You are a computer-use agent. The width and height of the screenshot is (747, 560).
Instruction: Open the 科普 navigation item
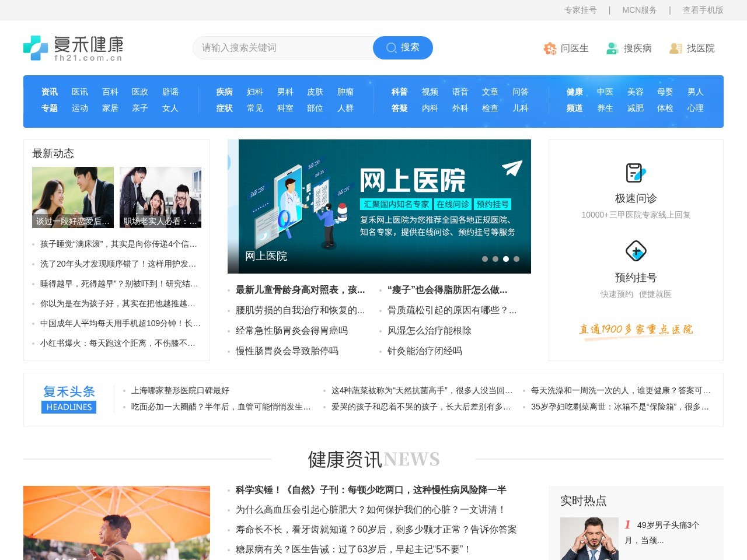click(x=400, y=92)
